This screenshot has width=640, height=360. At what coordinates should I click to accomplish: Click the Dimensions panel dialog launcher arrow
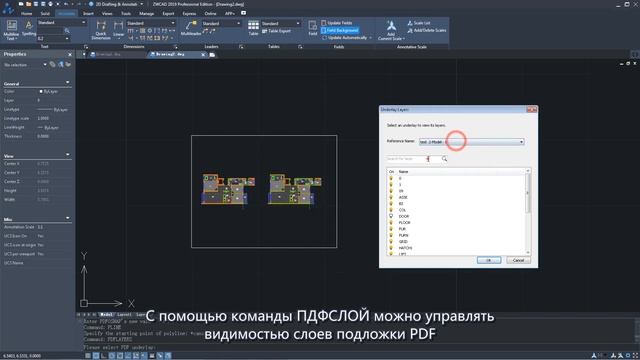(x=176, y=47)
